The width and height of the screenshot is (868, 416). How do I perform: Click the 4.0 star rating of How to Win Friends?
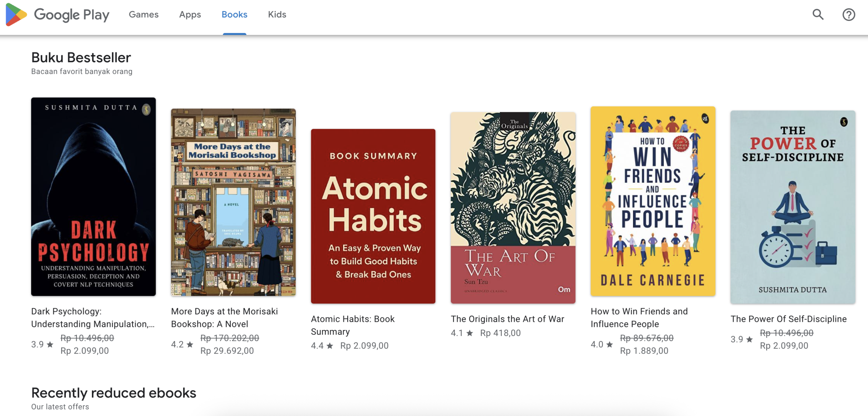pyautogui.click(x=602, y=344)
